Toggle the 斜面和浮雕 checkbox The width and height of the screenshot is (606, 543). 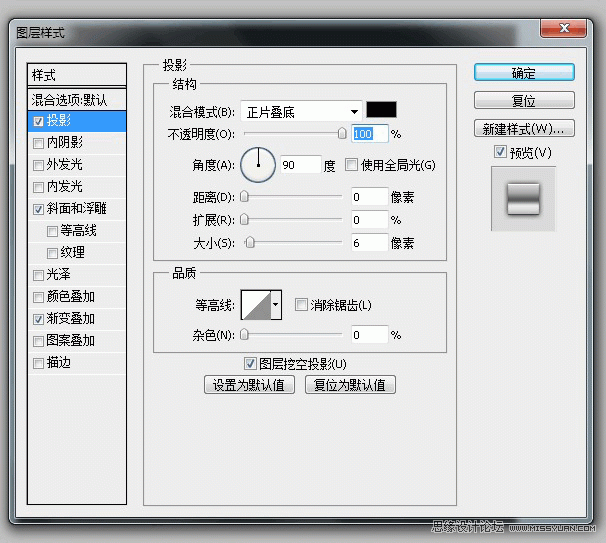tap(38, 209)
